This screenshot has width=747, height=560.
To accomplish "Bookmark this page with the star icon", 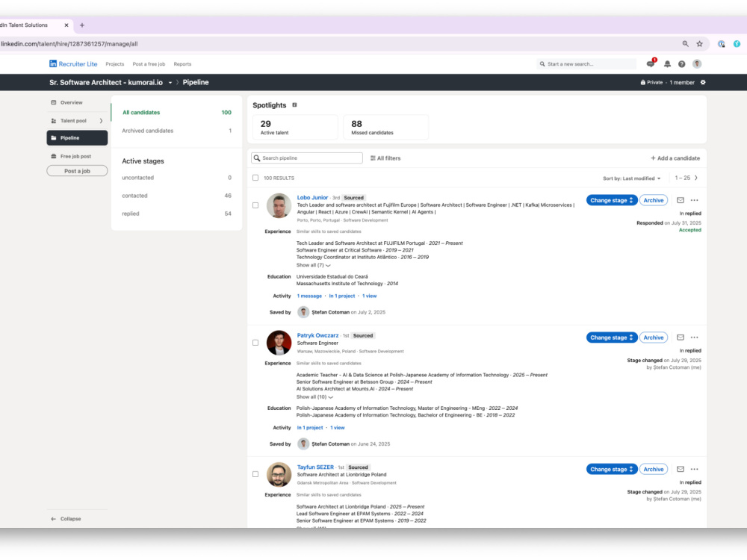I will pyautogui.click(x=699, y=44).
